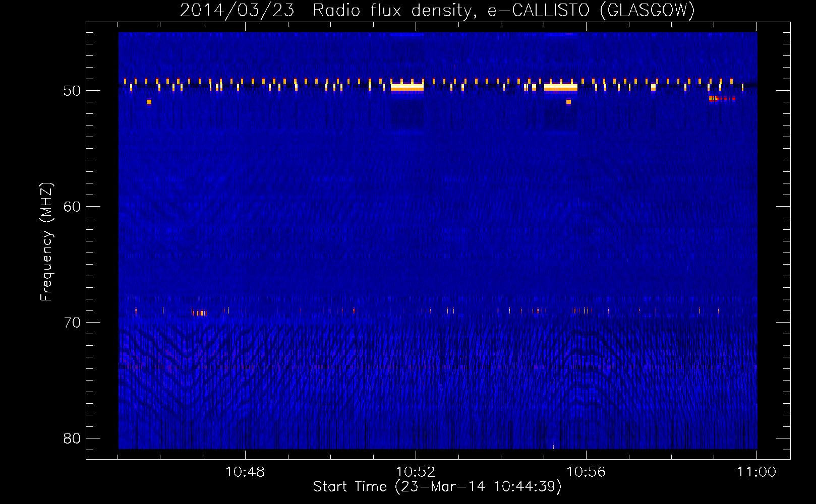Click the 10:48 time tick label
816x504 pixels.
coord(245,472)
